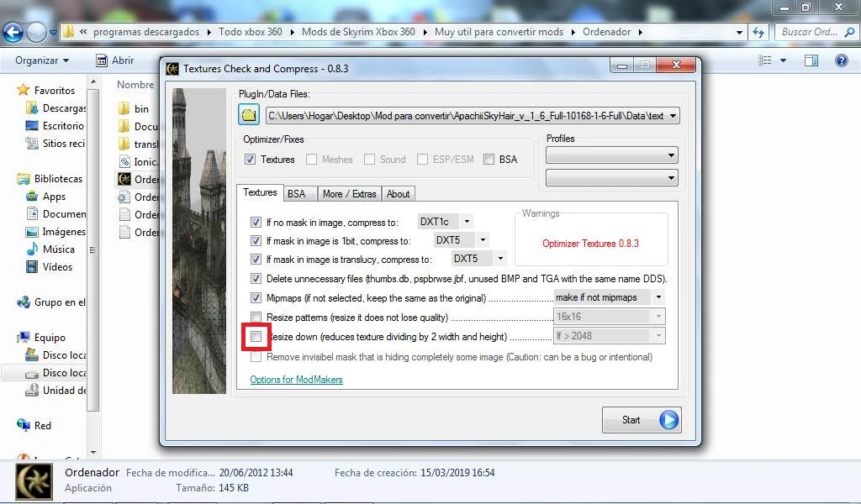Open the Plugin/Data Files path dropdown

tap(673, 116)
